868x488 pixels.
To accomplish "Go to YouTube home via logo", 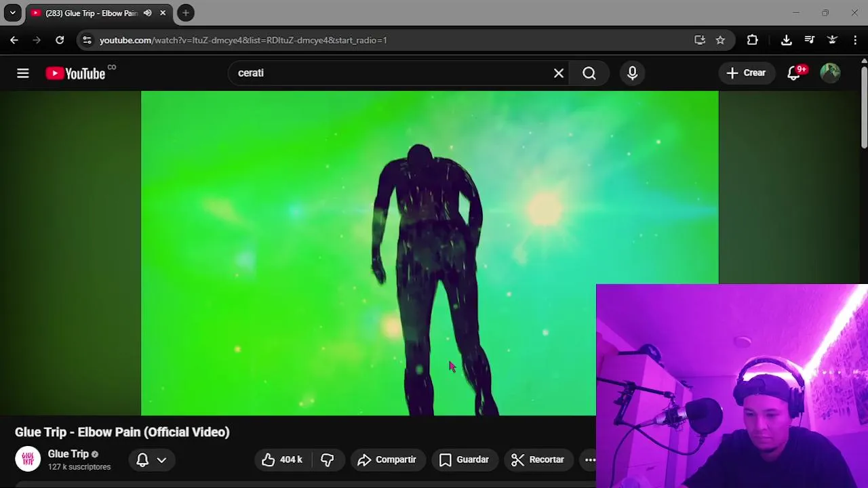I will click(75, 73).
